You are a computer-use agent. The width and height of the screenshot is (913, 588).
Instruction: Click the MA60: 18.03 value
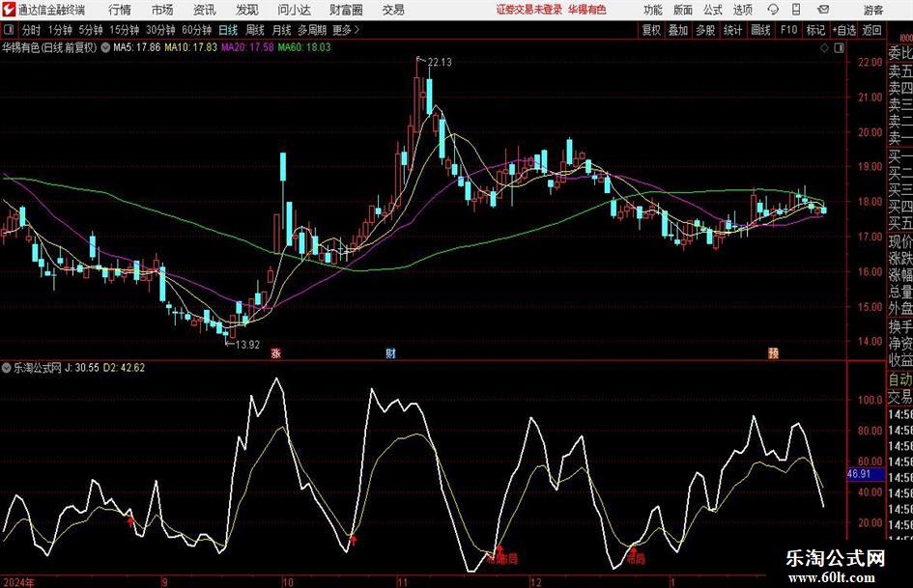(x=304, y=47)
